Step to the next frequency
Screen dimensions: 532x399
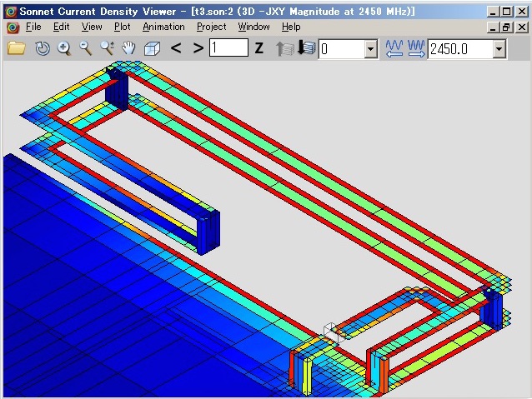tap(416, 48)
